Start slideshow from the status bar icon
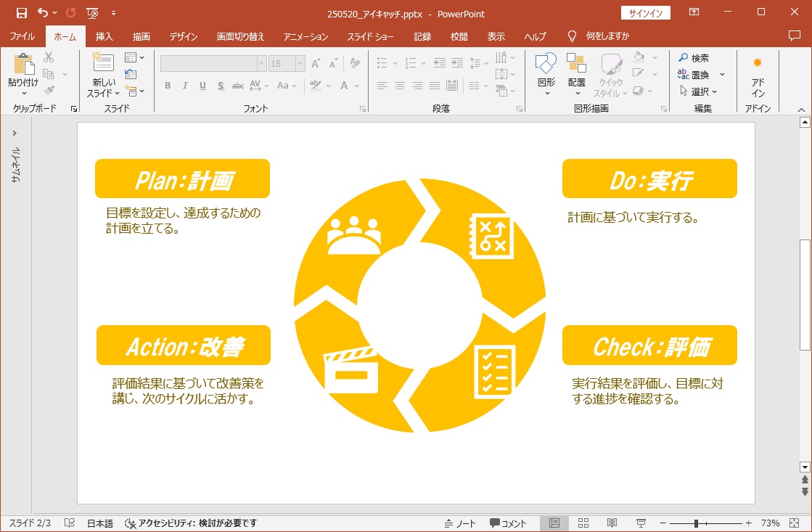This screenshot has width=812, height=532. click(641, 523)
